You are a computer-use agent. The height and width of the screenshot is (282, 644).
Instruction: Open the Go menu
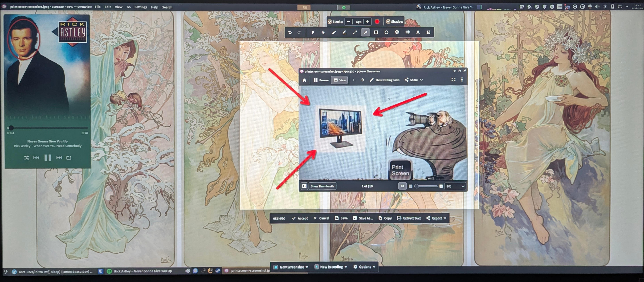(x=128, y=7)
